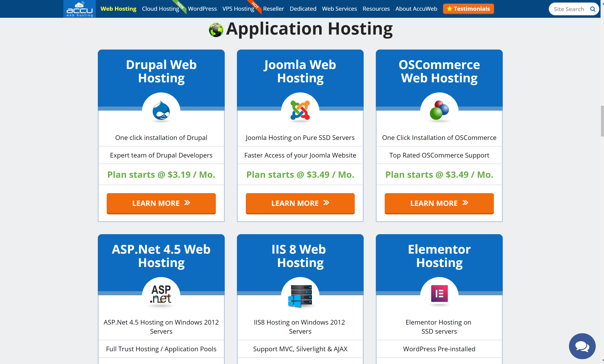Click the search magnifier icon
The height and width of the screenshot is (364, 604).
(x=592, y=9)
